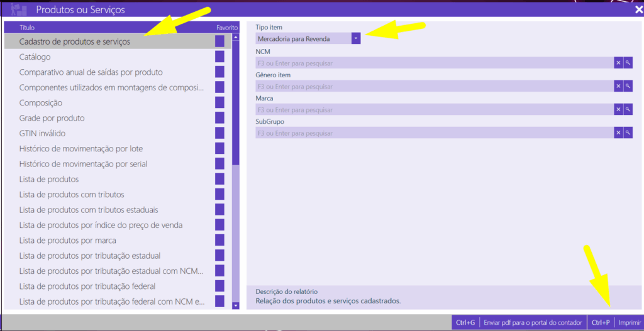Click Enviar pdf para o portal do contador
This screenshot has height=331, width=644.
click(x=532, y=323)
